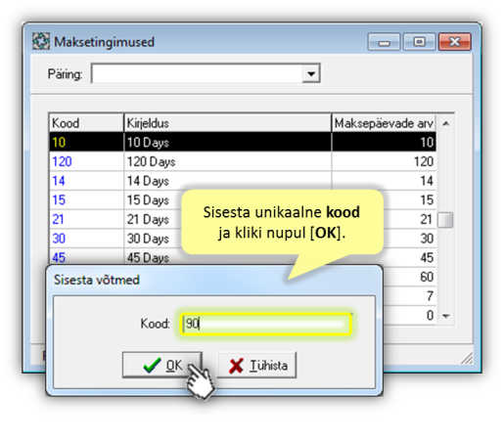The image size is (504, 439).
Task: Open the Päring dropdown arrow
Action: (311, 73)
